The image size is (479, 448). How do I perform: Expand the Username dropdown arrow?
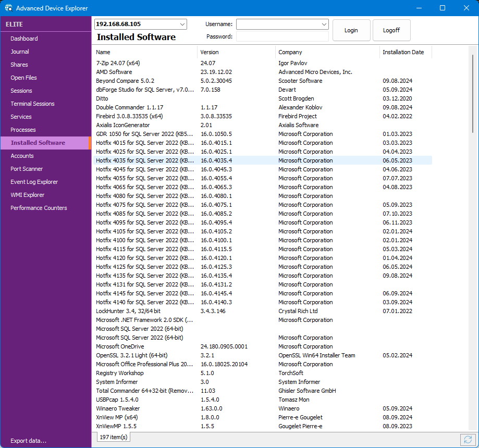click(324, 24)
